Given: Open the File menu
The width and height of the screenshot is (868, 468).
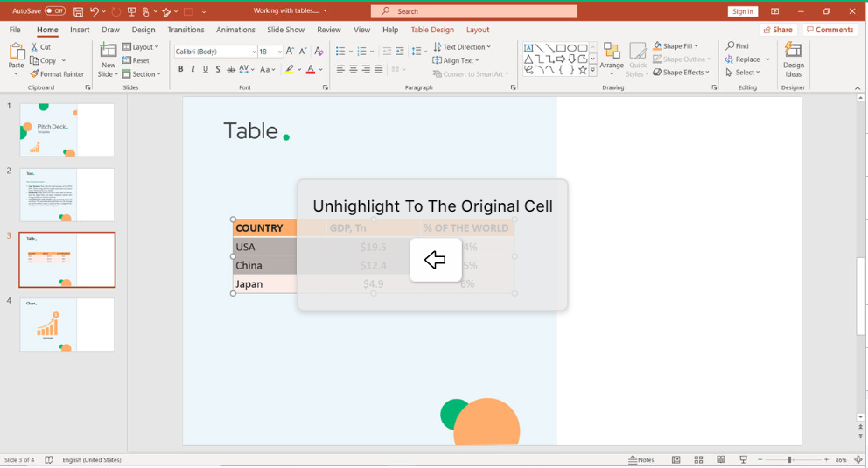Looking at the screenshot, I should point(15,30).
